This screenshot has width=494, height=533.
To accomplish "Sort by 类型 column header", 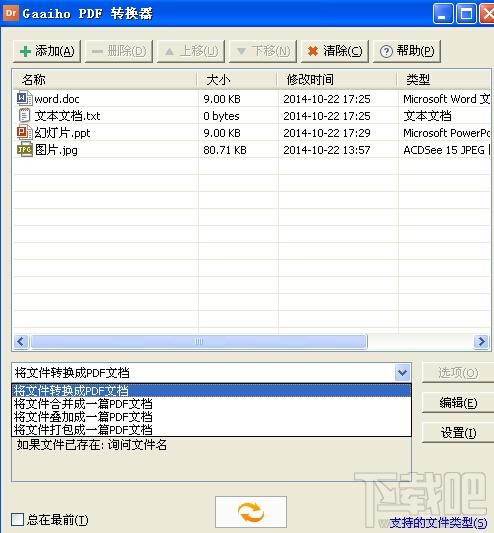I will 444,80.
